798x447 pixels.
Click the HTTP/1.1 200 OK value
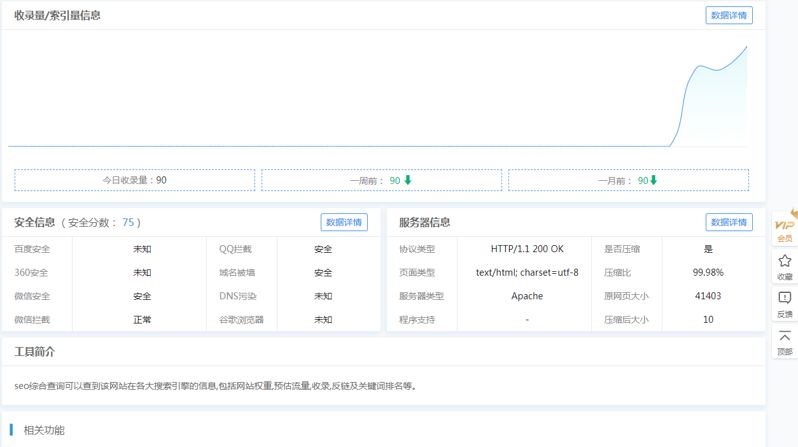pos(527,249)
